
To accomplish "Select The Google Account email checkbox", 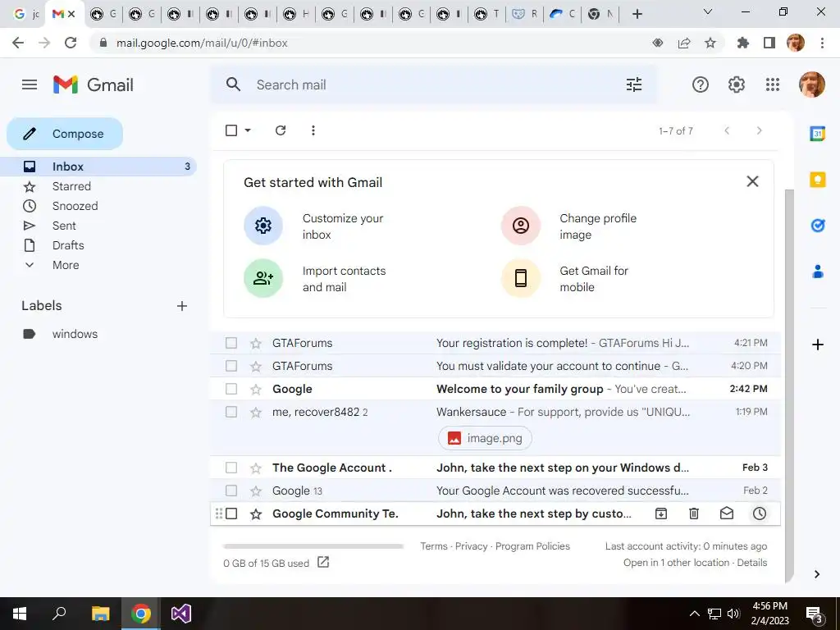I will (231, 468).
